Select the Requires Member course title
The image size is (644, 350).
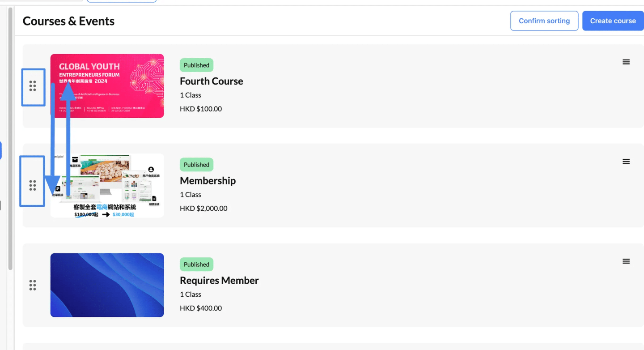click(x=220, y=280)
